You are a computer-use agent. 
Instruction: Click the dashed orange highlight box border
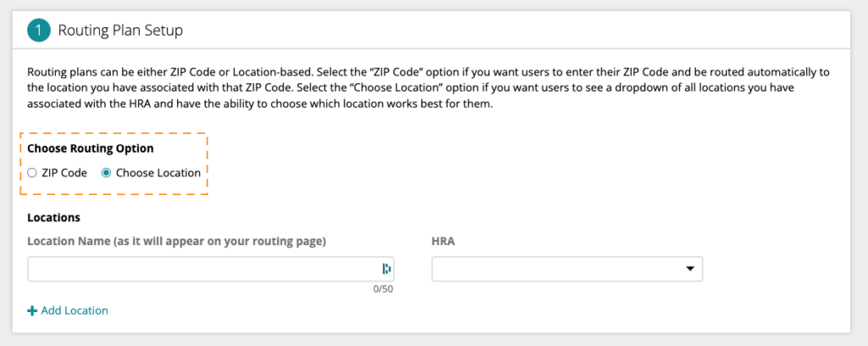[x=114, y=133]
